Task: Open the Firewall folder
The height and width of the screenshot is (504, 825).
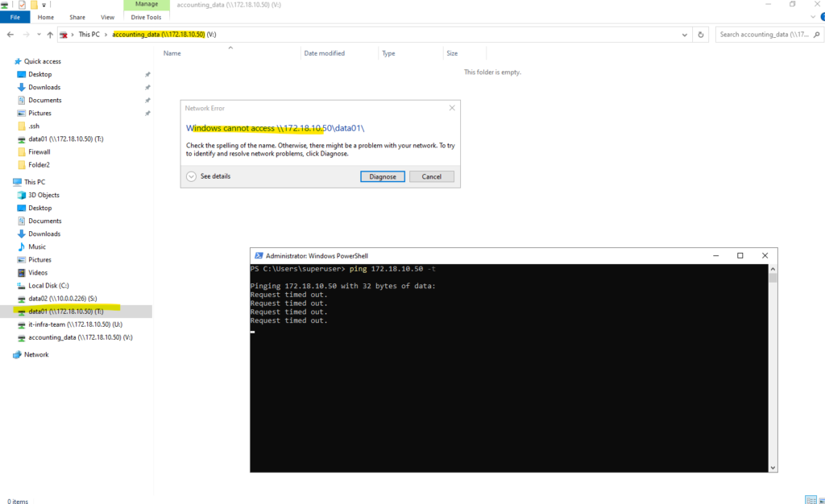Action: coord(39,152)
